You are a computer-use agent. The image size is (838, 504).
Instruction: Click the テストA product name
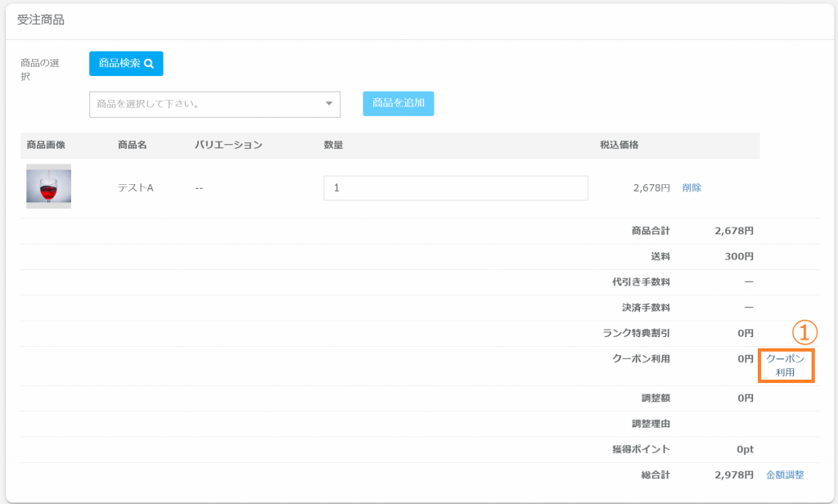pos(136,187)
